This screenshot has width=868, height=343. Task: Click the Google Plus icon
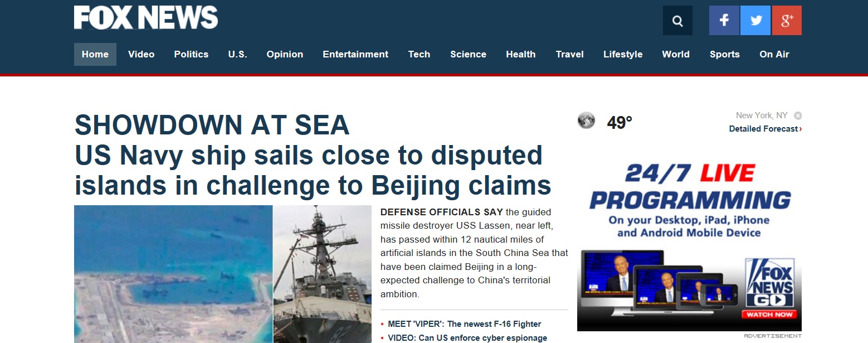[x=787, y=21]
